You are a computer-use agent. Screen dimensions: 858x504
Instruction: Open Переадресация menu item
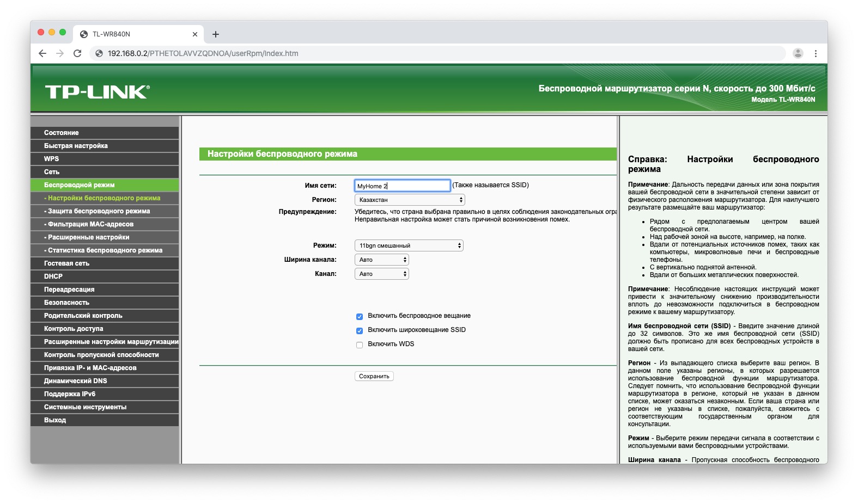105,290
